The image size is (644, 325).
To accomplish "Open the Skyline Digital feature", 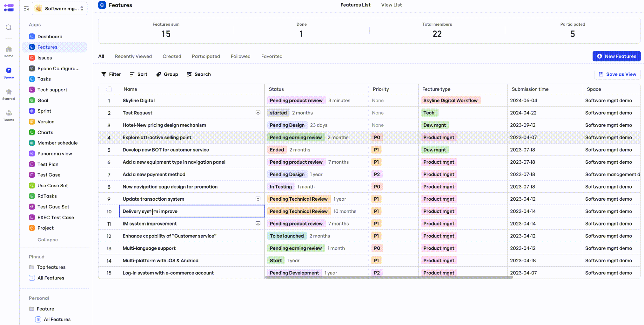I will (139, 100).
